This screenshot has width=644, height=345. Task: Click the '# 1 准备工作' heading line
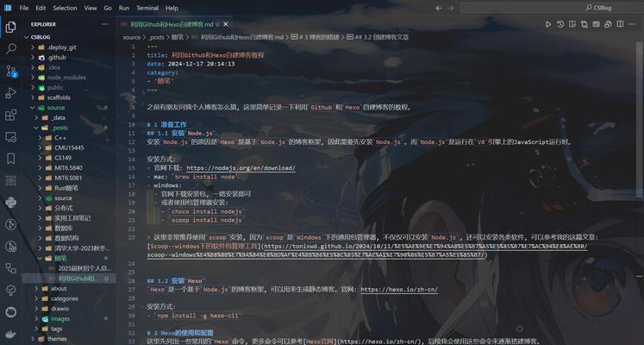(166, 124)
